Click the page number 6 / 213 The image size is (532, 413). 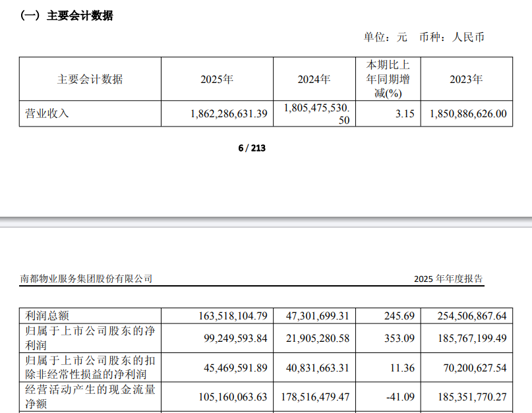[252, 148]
